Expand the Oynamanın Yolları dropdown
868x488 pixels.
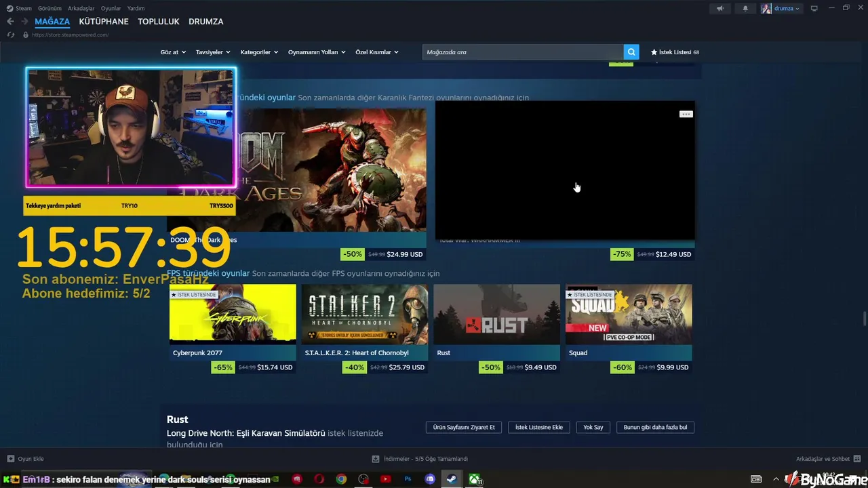[x=317, y=52]
